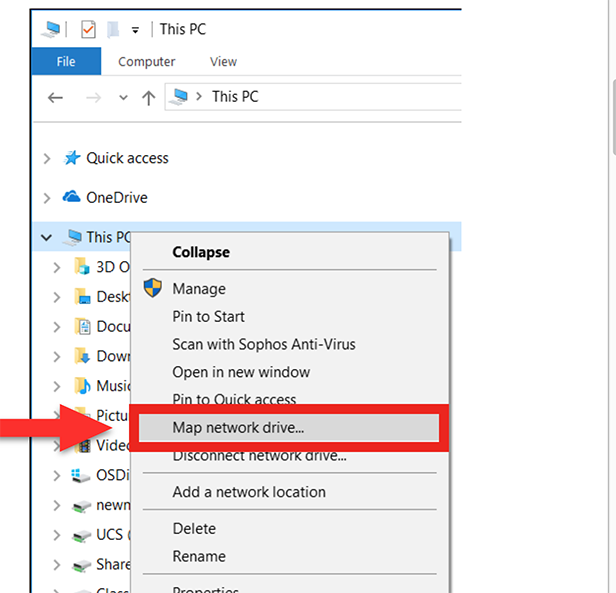Expand the Share network drive node
Image resolution: width=616 pixels, height=593 pixels.
click(57, 565)
